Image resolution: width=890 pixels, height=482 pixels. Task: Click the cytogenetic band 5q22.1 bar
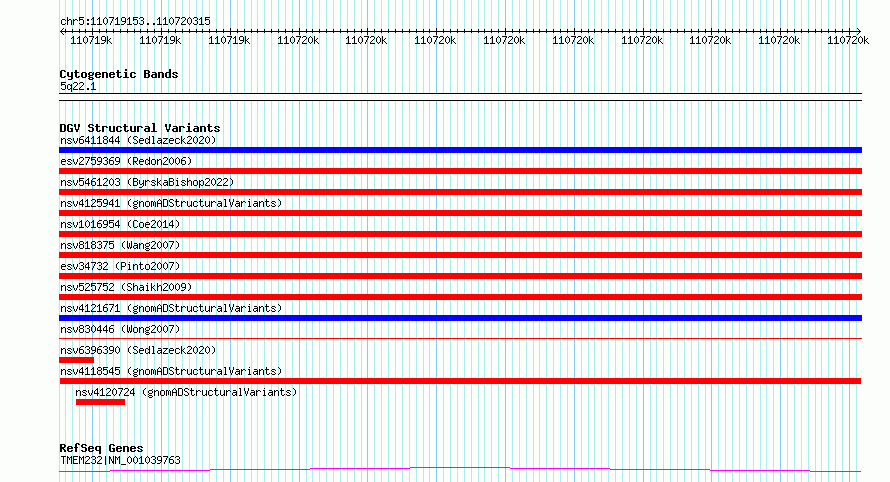point(460,97)
